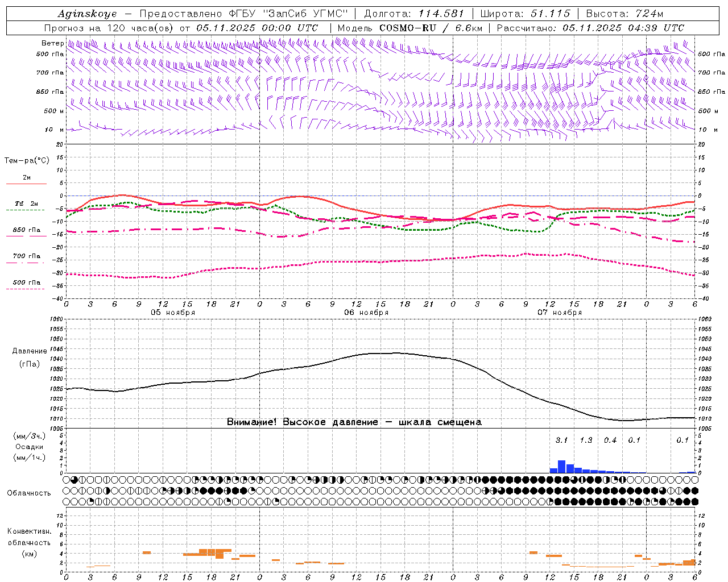Click the 3.1 precipitation total
728x582 pixels.
pos(562,440)
